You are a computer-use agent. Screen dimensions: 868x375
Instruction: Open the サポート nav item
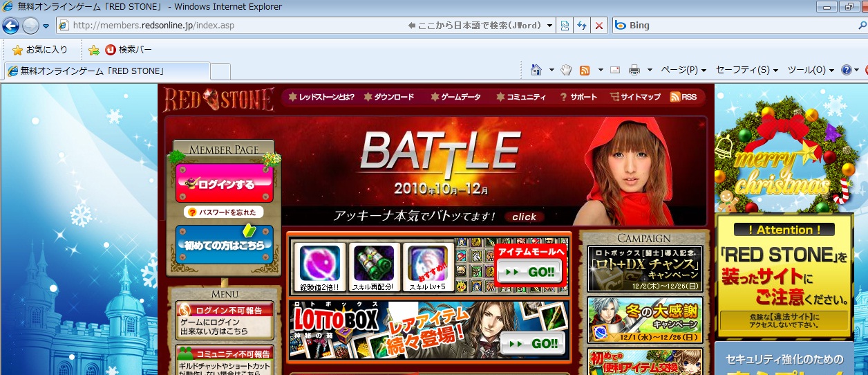click(578, 98)
